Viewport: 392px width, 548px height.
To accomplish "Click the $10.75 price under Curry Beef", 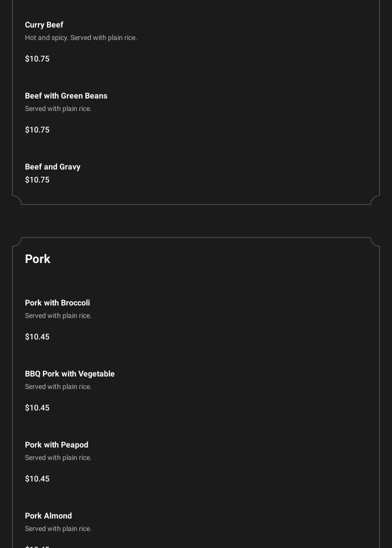I will point(37,59).
